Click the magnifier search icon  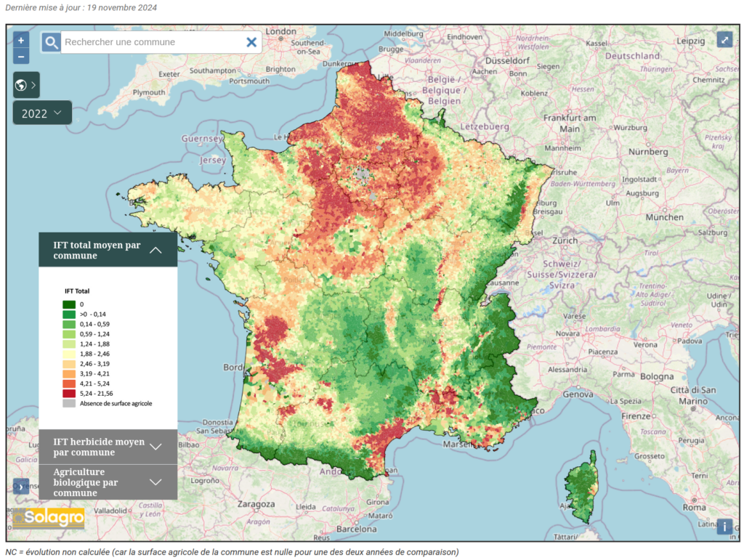pos(51,42)
